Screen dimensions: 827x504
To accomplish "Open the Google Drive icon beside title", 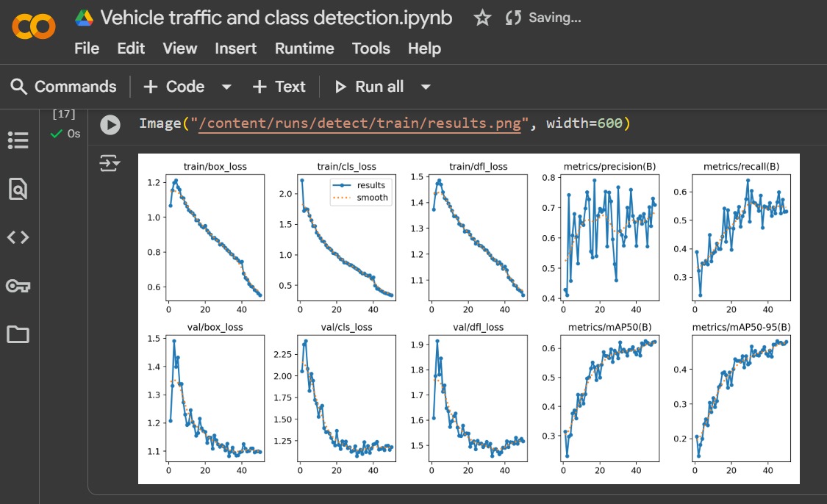I will click(x=85, y=18).
